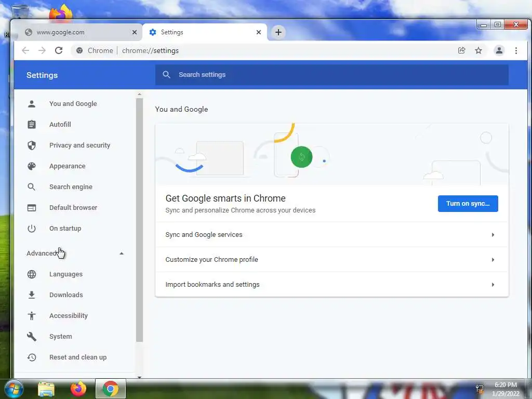Click the Sync and Google services text

point(204,235)
